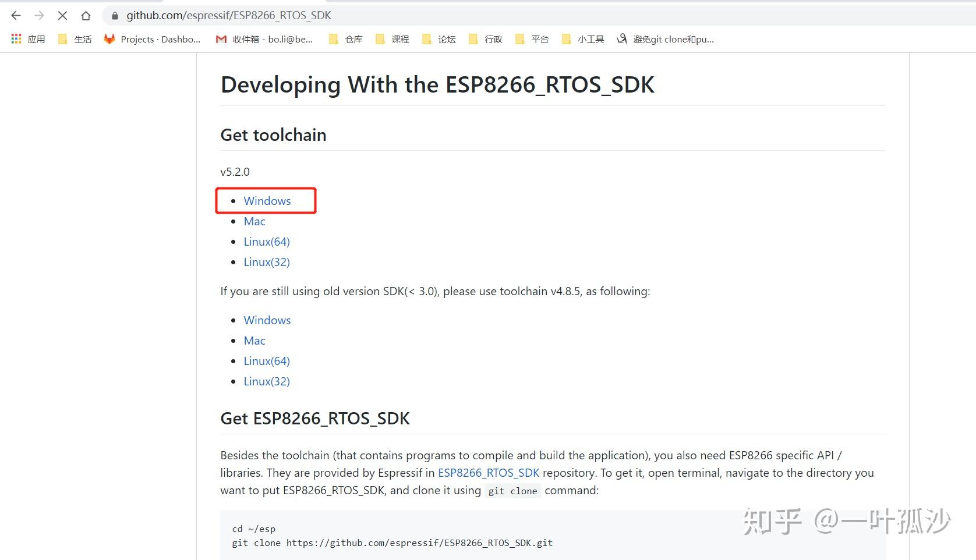The height and width of the screenshot is (560, 976).
Task: Open the 避免git clone和pu bookmark
Action: coord(666,39)
